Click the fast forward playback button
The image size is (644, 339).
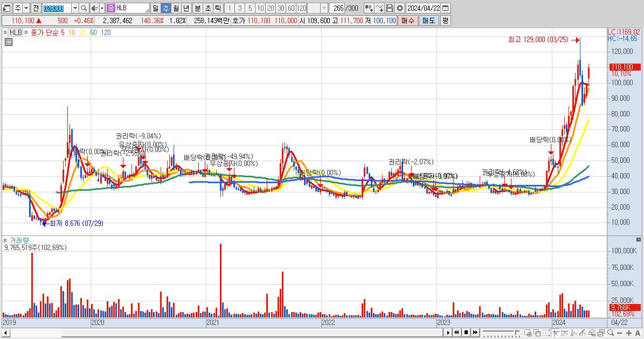(x=475, y=332)
